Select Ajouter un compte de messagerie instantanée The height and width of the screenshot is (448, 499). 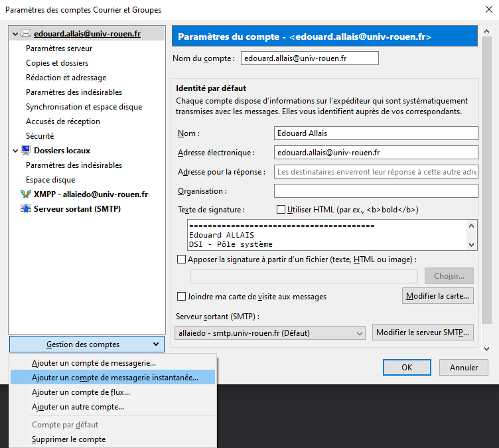(115, 378)
